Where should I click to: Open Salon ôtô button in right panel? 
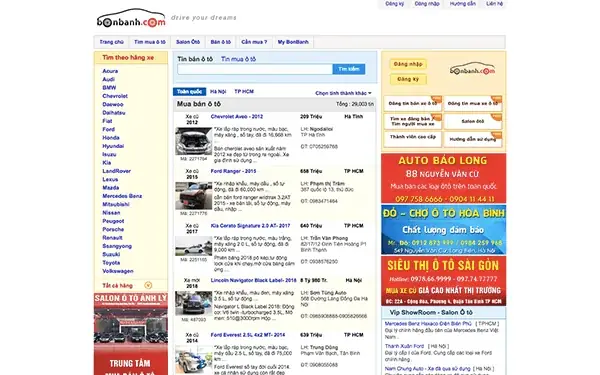click(473, 121)
